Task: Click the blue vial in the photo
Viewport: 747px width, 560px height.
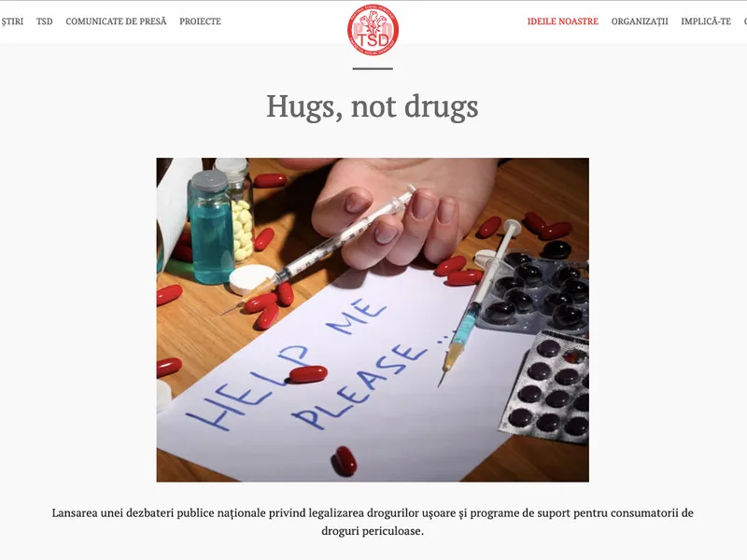Action: 210,228
